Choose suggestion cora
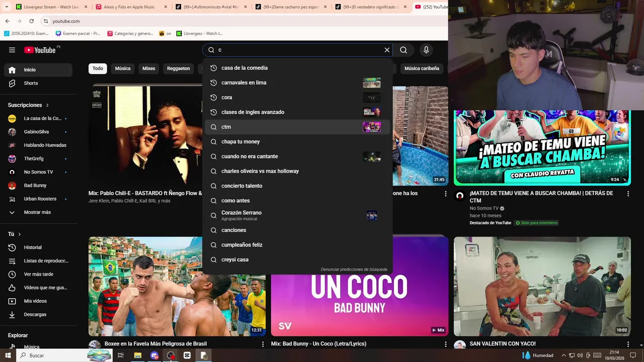 click(297, 98)
